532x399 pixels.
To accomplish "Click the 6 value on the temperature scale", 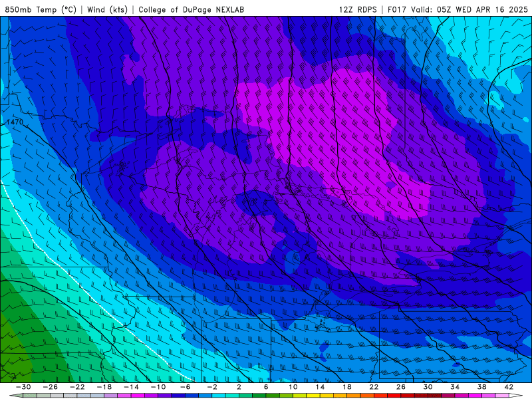I will [266, 387].
